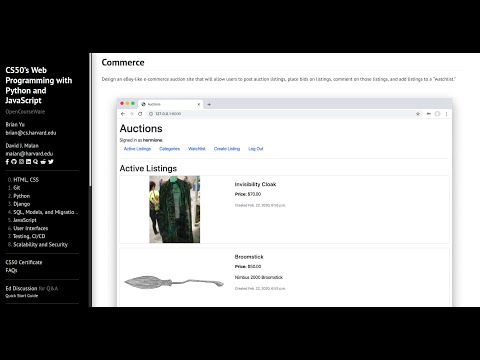Click the Nimbus 2000 Broomstick description text

point(259,277)
